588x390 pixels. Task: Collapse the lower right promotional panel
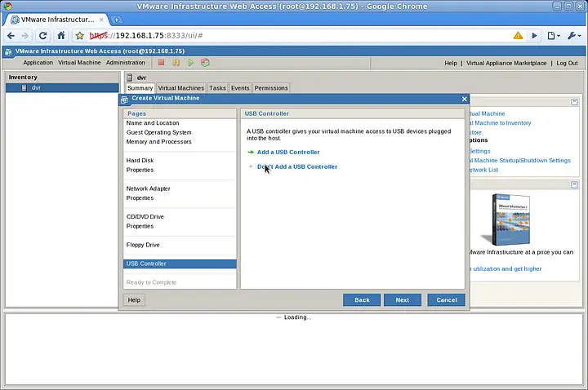tap(574, 184)
